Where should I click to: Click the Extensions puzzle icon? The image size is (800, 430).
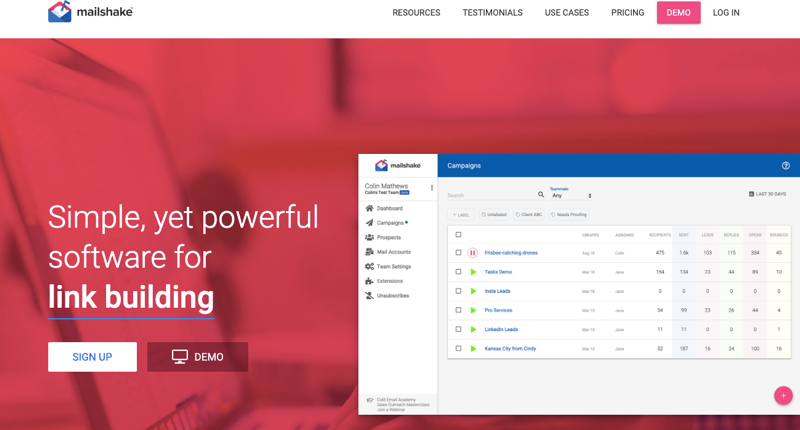tap(369, 281)
